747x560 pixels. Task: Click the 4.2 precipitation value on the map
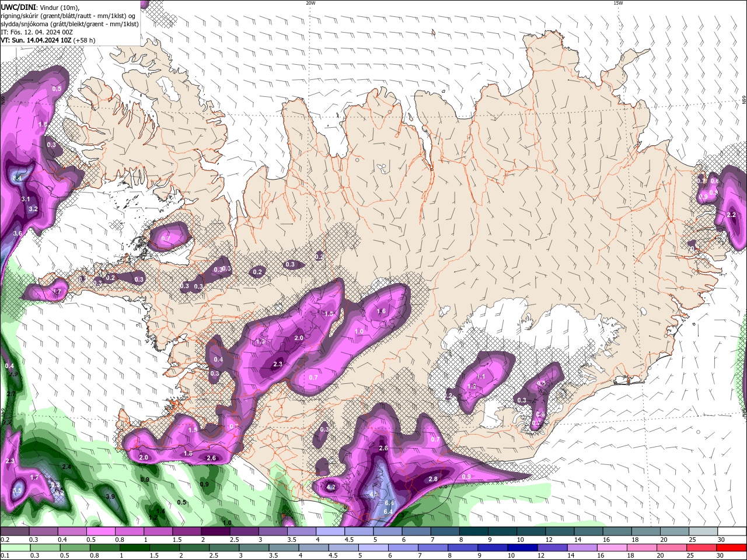pos(331,488)
